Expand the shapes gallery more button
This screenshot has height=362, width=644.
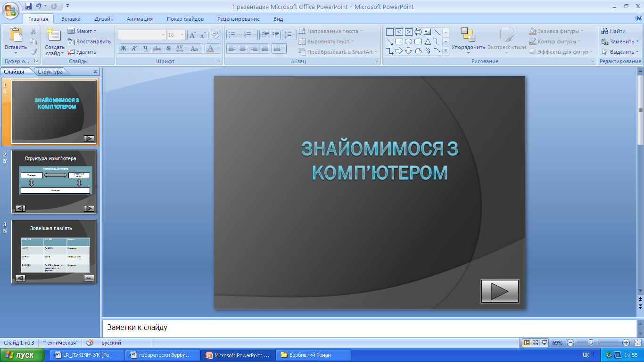[x=446, y=51]
